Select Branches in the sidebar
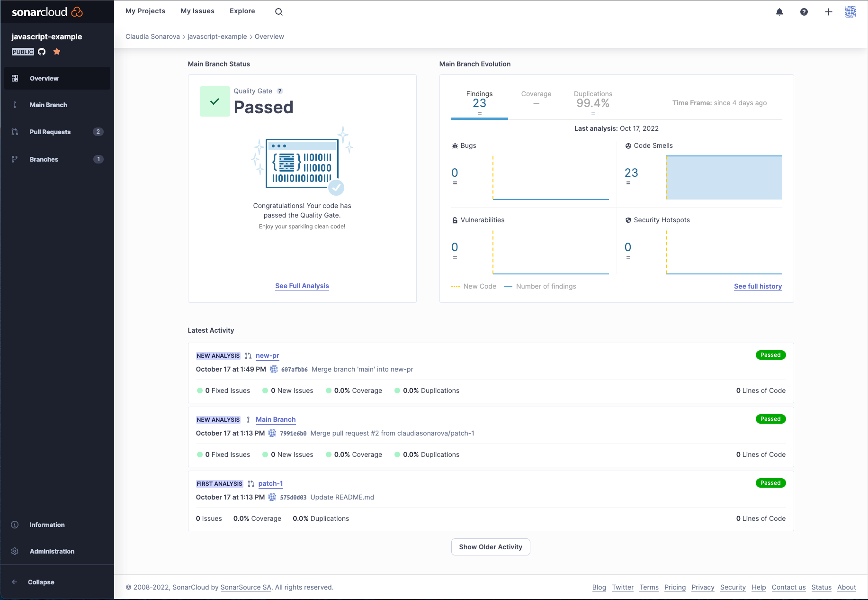The width and height of the screenshot is (868, 600). pyautogui.click(x=57, y=159)
